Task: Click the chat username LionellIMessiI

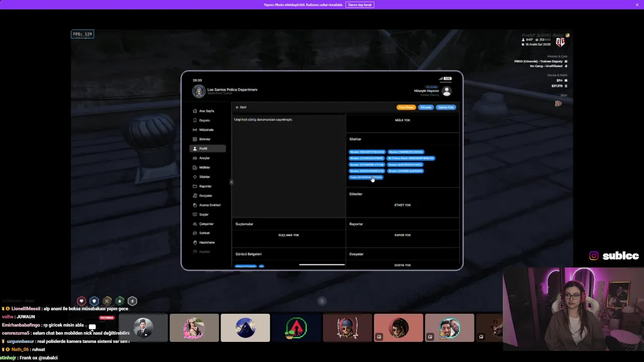Action: point(26,309)
